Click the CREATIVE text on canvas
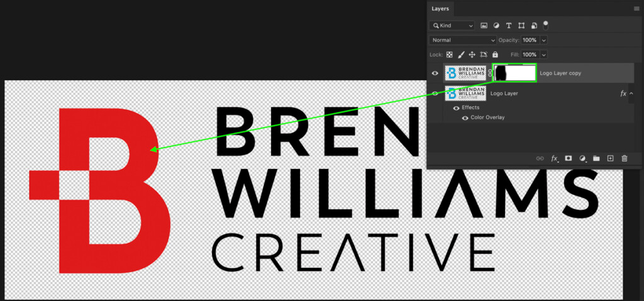Viewport: 644px width, 301px height. tap(353, 253)
